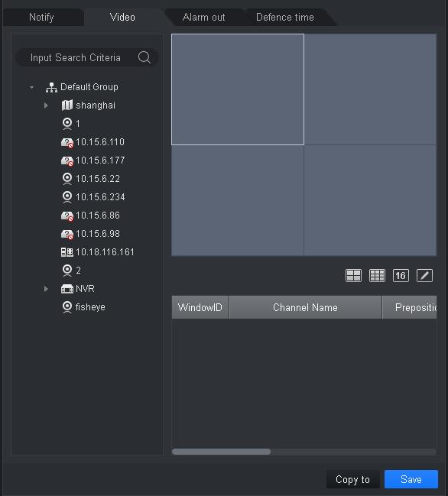Open the Alarm out tab
The height and width of the screenshot is (496, 448).
(204, 17)
